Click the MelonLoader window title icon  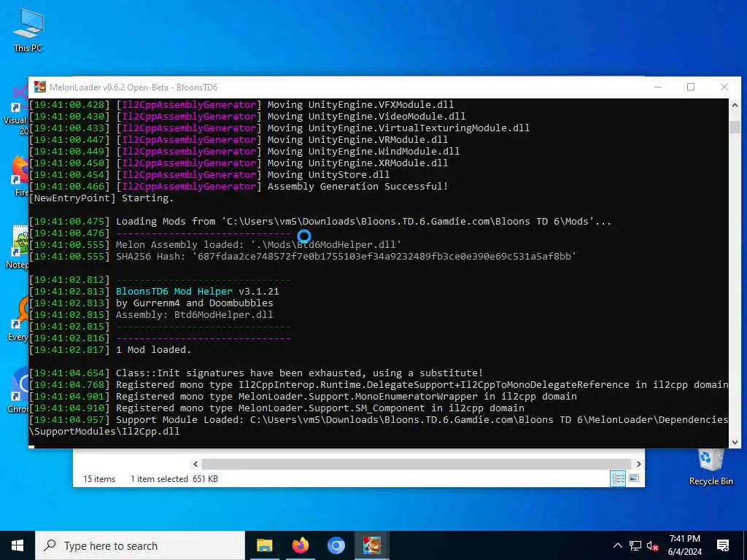pos(40,87)
